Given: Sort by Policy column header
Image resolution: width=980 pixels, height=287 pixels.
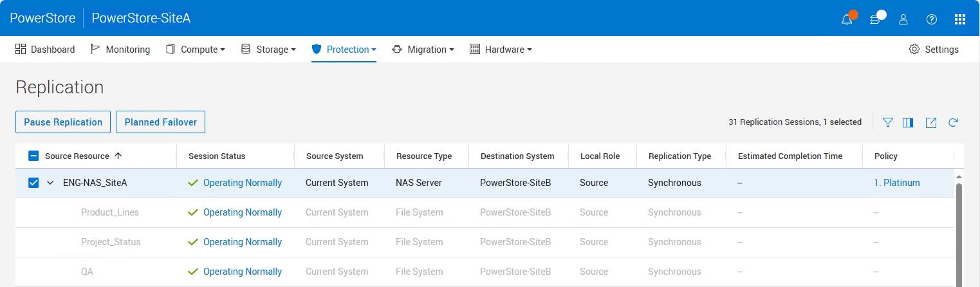Looking at the screenshot, I should 886,156.
